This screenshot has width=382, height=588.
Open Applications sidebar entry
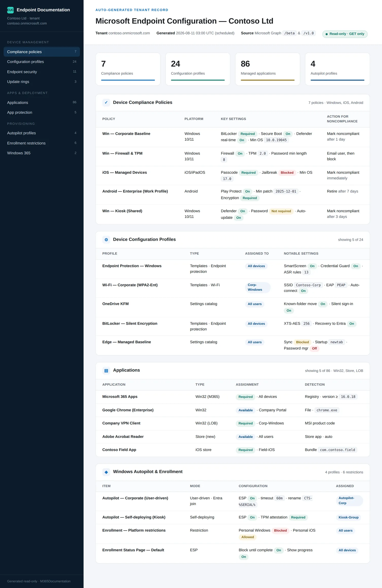pyautogui.click(x=42, y=102)
